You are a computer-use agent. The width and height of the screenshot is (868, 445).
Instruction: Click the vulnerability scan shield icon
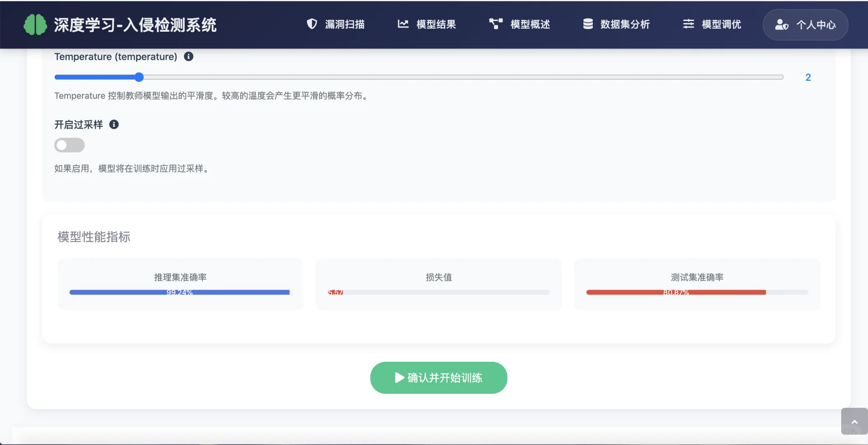point(312,24)
